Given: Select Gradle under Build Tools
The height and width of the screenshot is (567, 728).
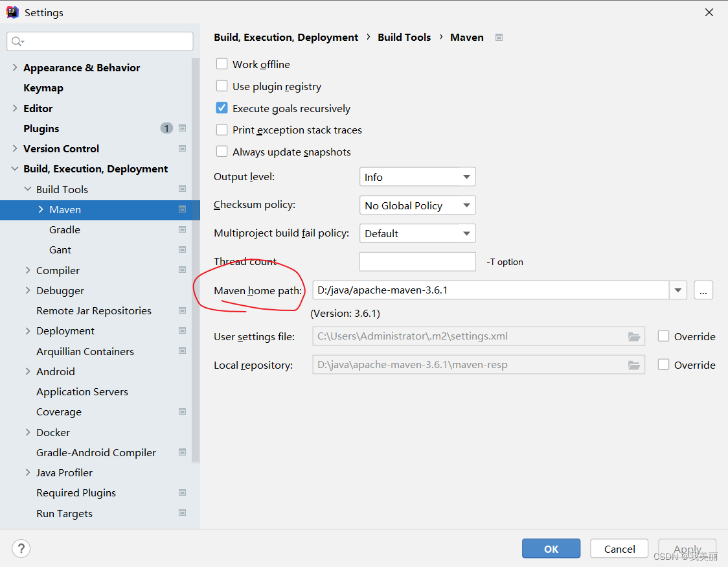Looking at the screenshot, I should pyautogui.click(x=65, y=230).
